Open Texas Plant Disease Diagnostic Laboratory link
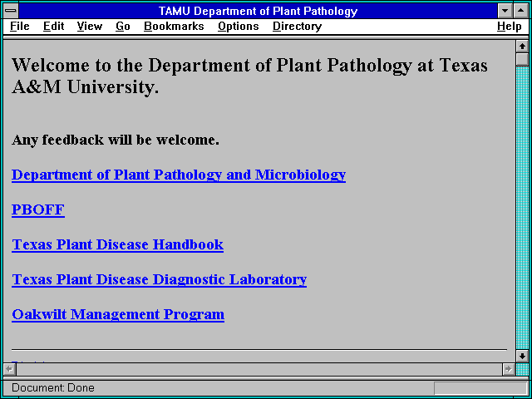Screen dimensions: 532x399 pos(159,279)
